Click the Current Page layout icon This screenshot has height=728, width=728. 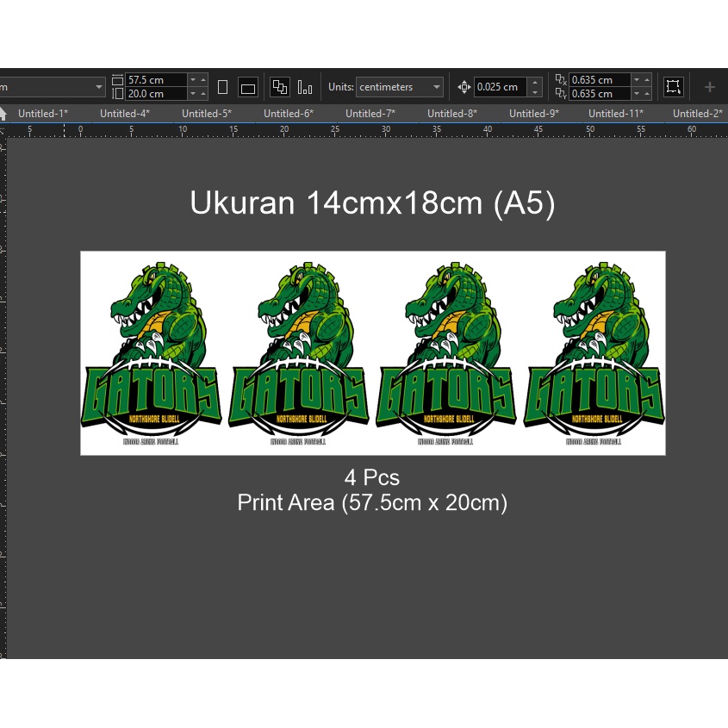coord(305,87)
